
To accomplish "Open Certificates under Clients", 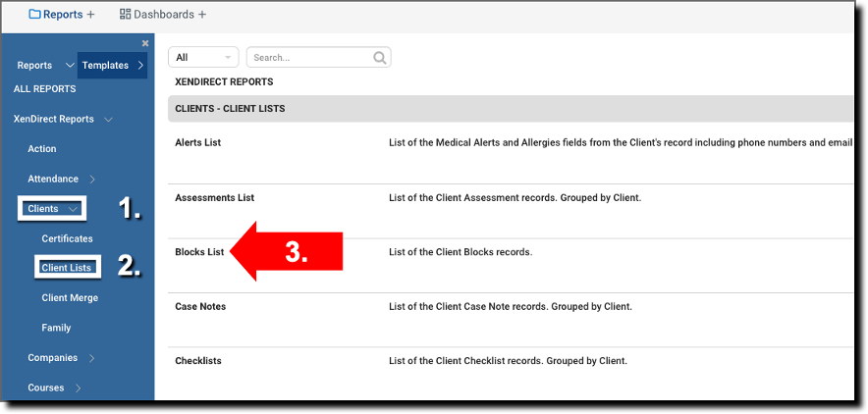I will (x=67, y=238).
